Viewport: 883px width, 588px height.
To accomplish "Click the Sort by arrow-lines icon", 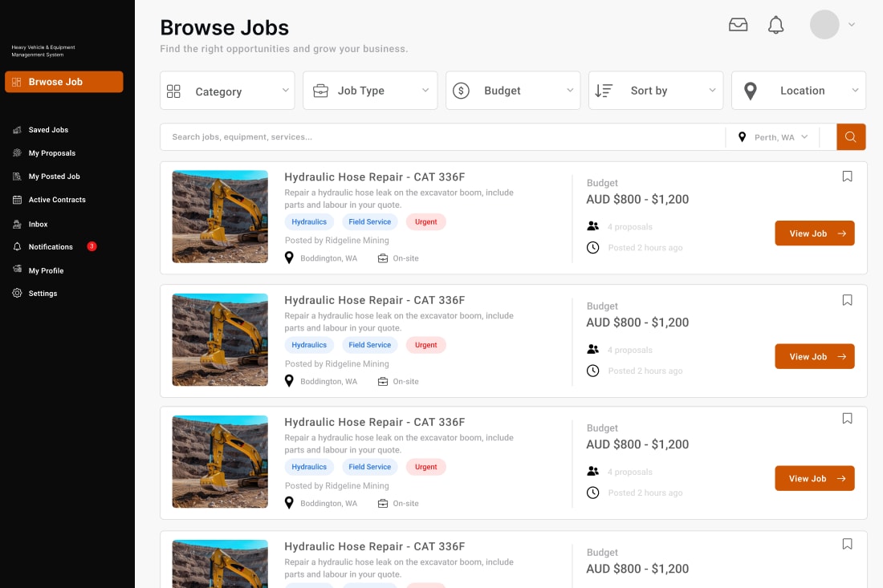I will pos(604,91).
